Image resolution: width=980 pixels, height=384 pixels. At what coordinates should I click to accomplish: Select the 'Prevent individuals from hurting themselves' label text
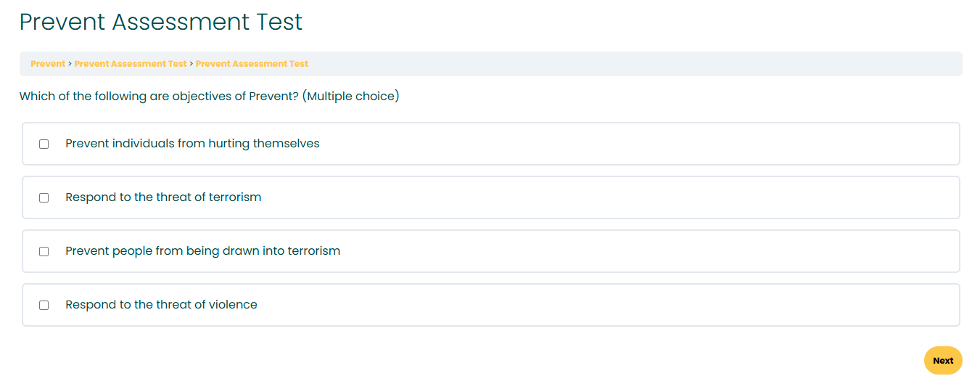click(x=192, y=144)
